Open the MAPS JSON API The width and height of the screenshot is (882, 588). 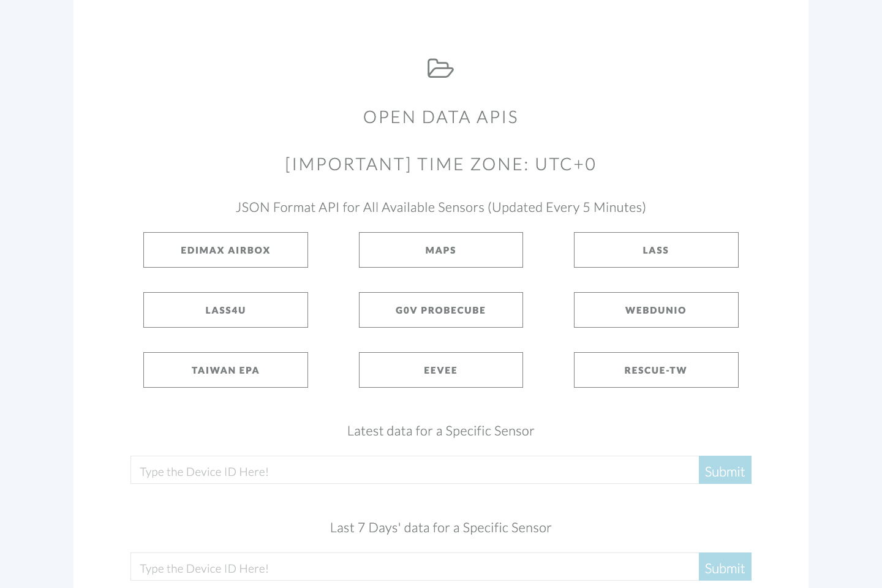point(440,250)
